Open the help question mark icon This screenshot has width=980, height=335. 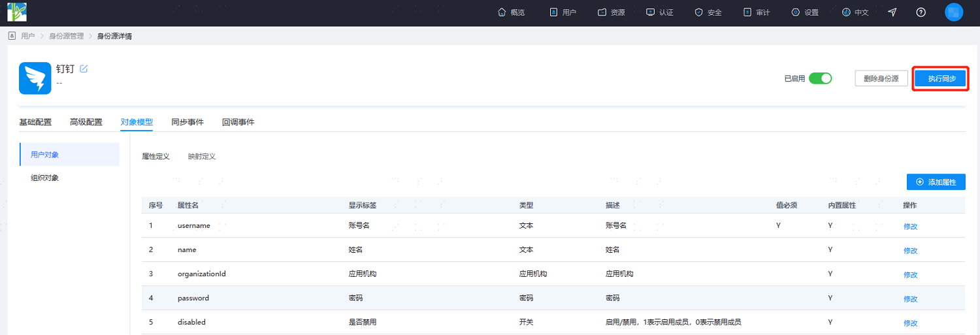921,12
